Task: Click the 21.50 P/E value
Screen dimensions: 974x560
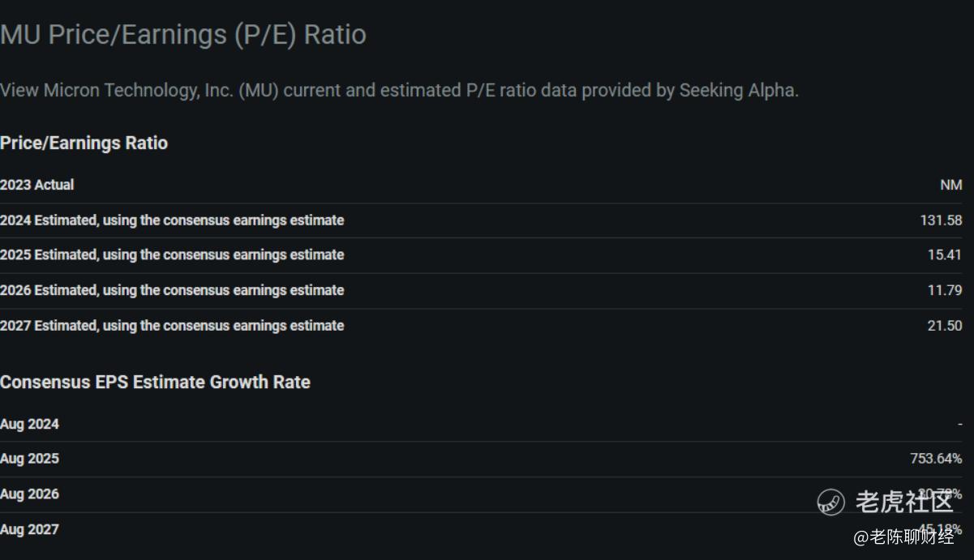Action: click(944, 326)
